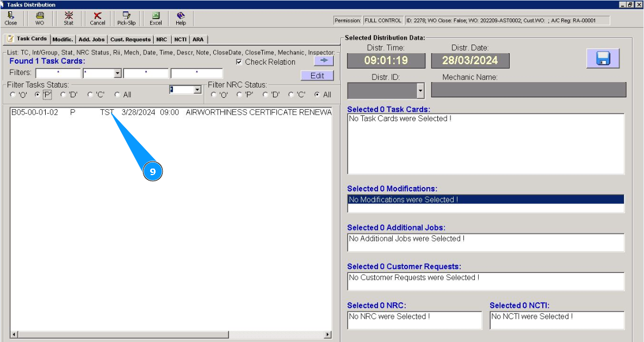Viewport: 644px width, 342px height.
Task: Click the Distr. Time field 09:01:19
Action: 386,61
